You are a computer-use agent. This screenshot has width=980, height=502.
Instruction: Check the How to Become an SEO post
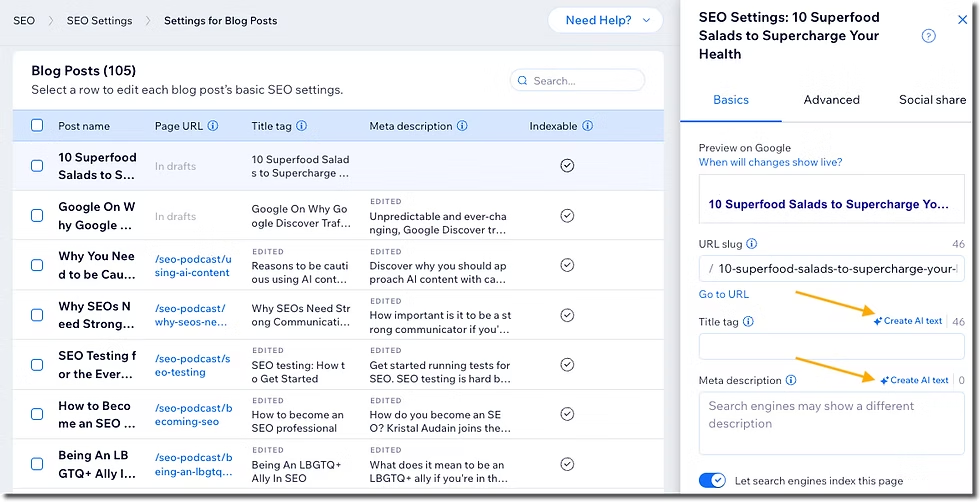click(x=37, y=414)
